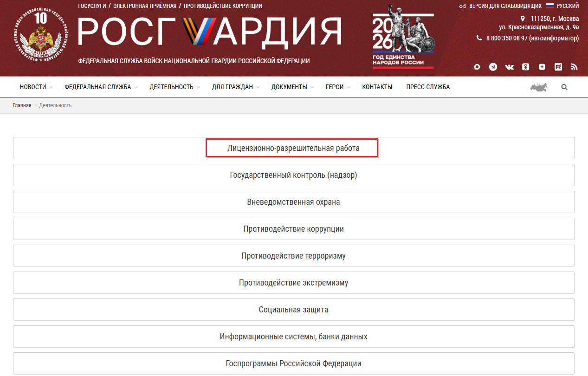This screenshot has width=588, height=376.
Task: Click the РОСГВАРДИЯ site title
Action: (210, 32)
